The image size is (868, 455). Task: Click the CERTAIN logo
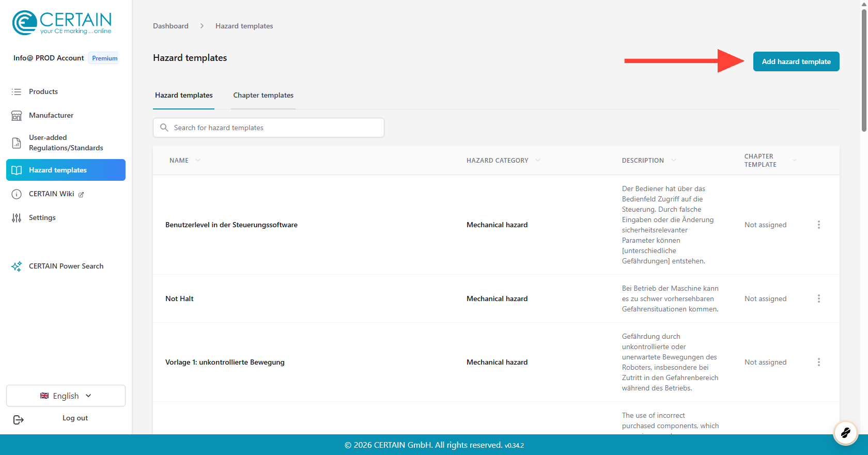[62, 23]
